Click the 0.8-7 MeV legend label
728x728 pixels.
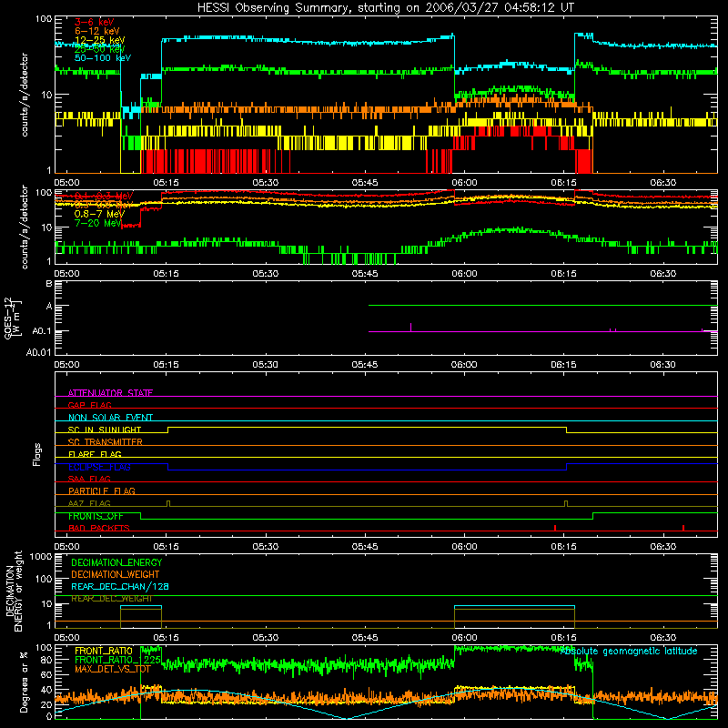[x=99, y=214]
